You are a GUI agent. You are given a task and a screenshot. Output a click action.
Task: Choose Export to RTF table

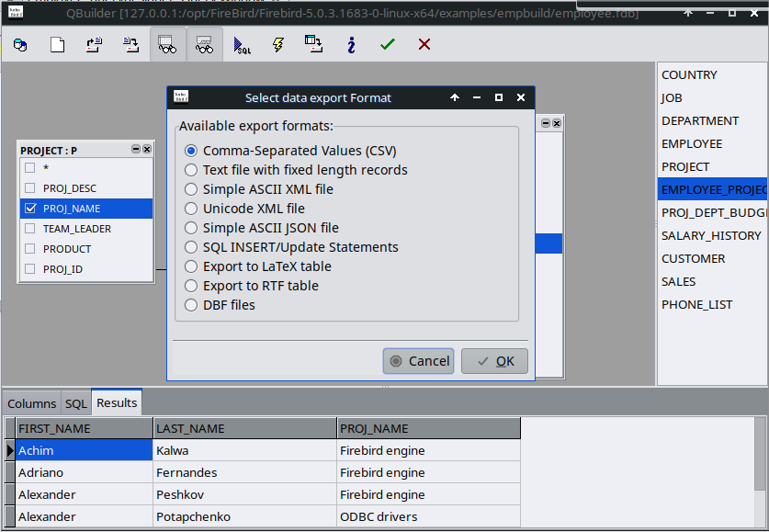[x=251, y=286]
